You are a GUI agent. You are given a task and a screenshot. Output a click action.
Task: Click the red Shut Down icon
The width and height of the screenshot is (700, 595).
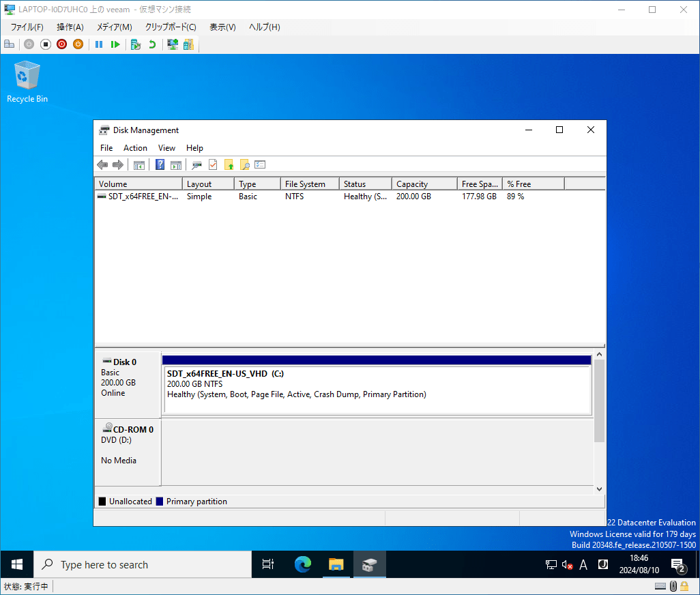pyautogui.click(x=61, y=44)
